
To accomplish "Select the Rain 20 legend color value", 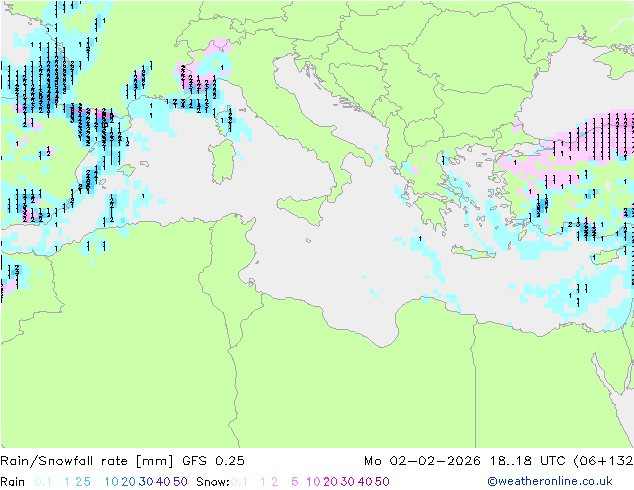I will (129, 482).
